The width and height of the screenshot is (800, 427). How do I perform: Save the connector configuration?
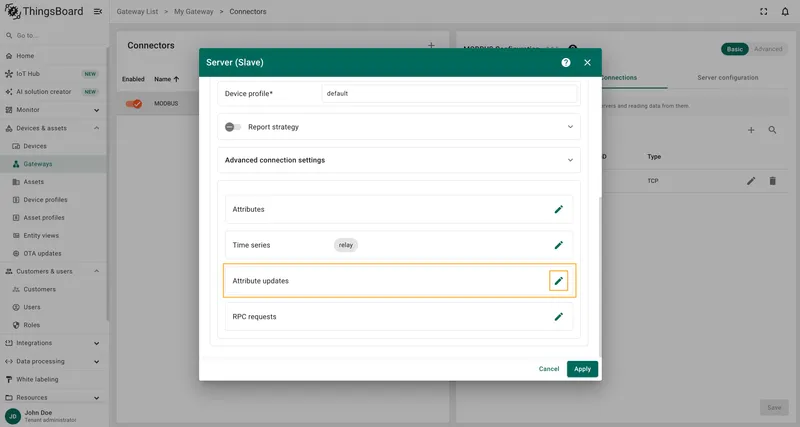coord(774,408)
